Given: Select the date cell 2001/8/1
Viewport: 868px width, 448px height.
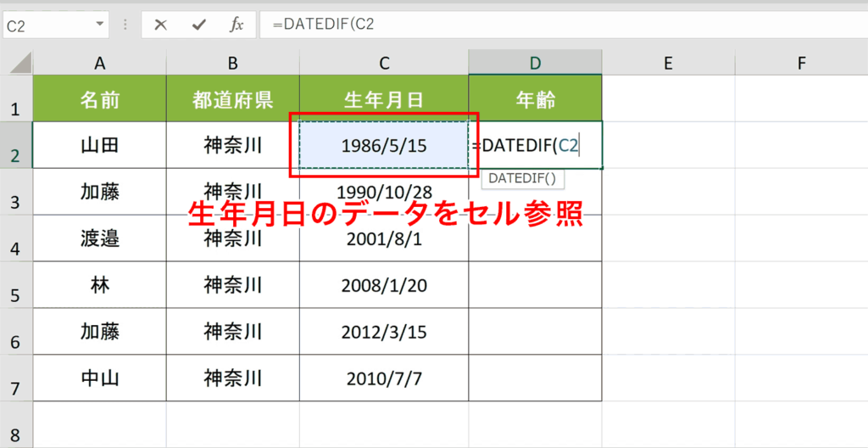Looking at the screenshot, I should point(384,238).
